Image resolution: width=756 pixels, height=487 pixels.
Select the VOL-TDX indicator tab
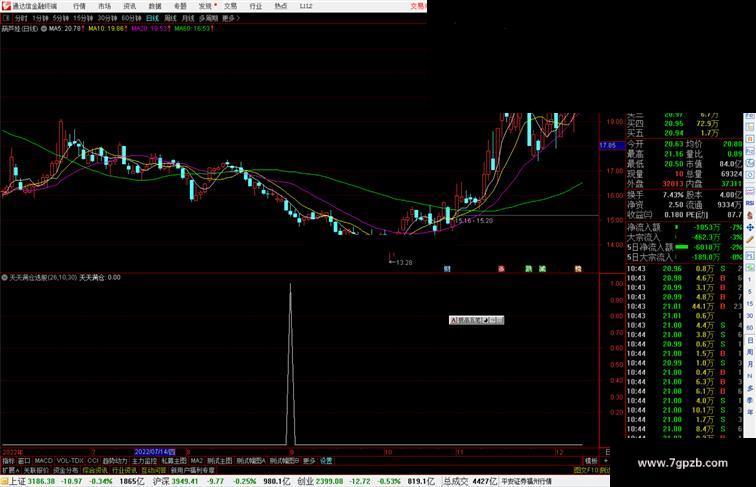(x=70, y=461)
